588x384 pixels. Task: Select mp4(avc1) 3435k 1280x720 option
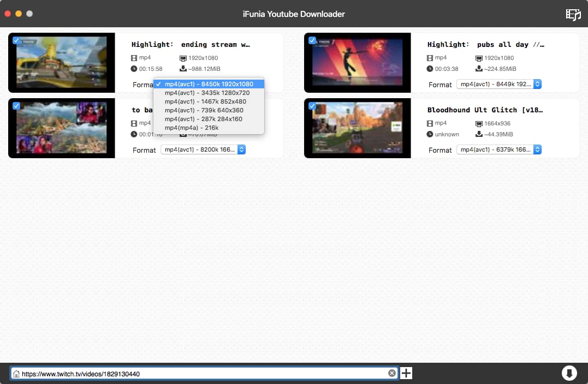tap(207, 93)
